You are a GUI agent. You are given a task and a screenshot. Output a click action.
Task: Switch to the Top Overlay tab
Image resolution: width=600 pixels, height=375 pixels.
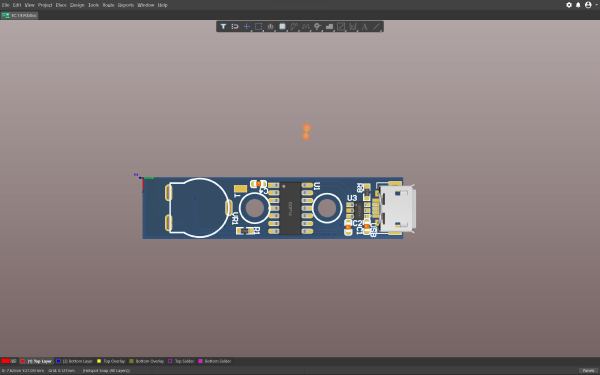point(111,361)
